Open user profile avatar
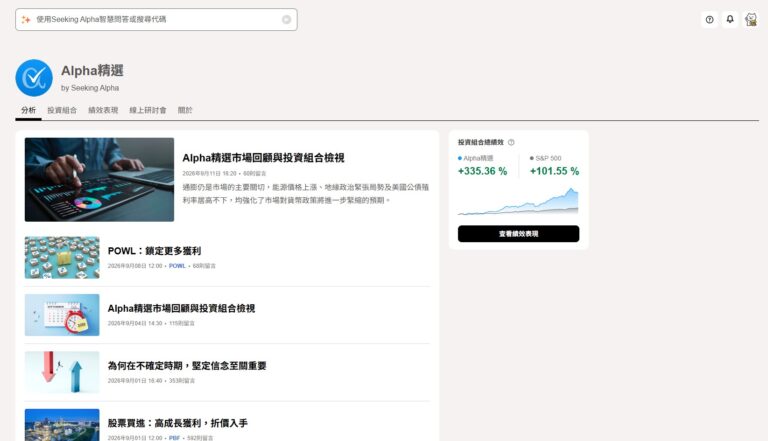Screen dimensions: 768x441 [751, 20]
